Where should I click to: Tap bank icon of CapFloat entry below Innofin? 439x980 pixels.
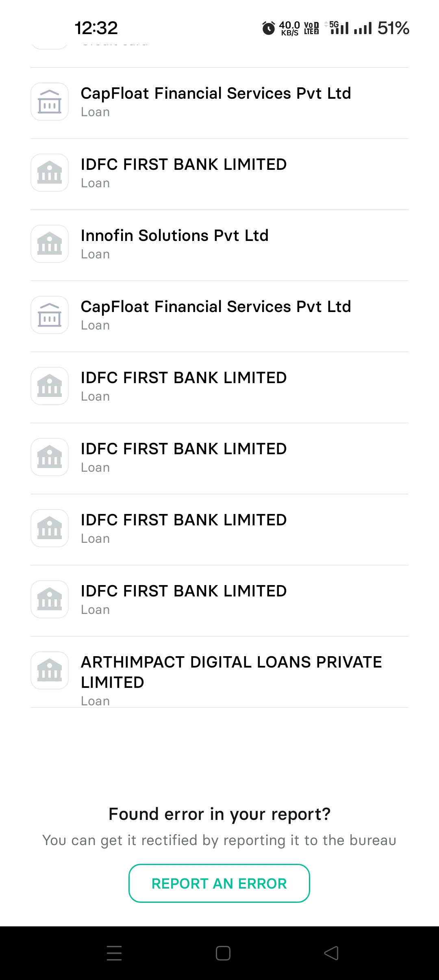pos(50,315)
